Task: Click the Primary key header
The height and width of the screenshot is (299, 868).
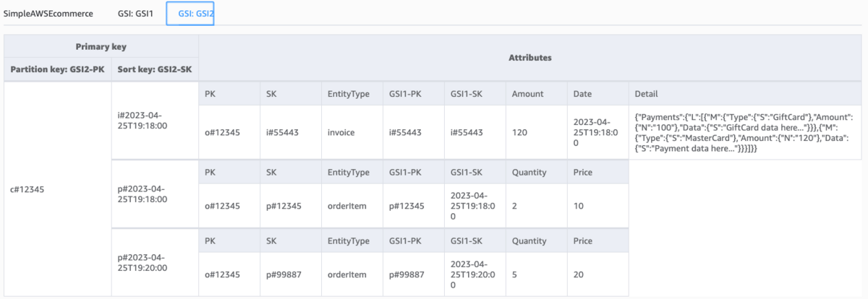Action: 101,47
